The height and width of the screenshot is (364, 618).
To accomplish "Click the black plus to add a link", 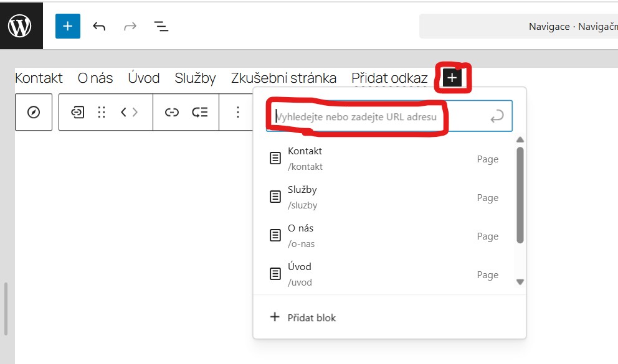I will coord(451,78).
